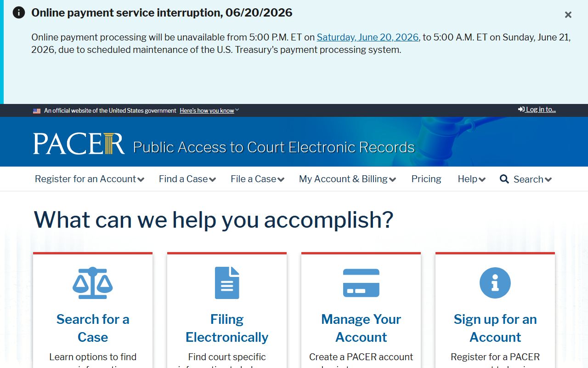Click 'What can we help you accomplish?' heading

tap(214, 219)
